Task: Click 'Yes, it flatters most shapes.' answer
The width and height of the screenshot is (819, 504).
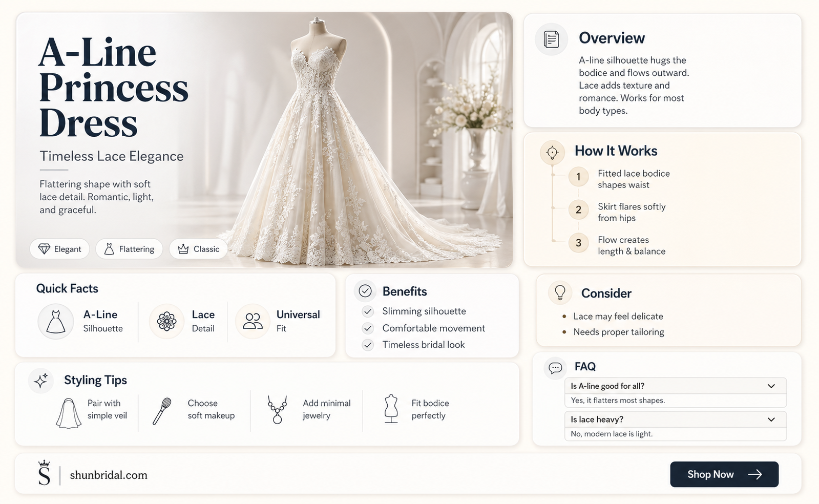Action: tap(618, 401)
